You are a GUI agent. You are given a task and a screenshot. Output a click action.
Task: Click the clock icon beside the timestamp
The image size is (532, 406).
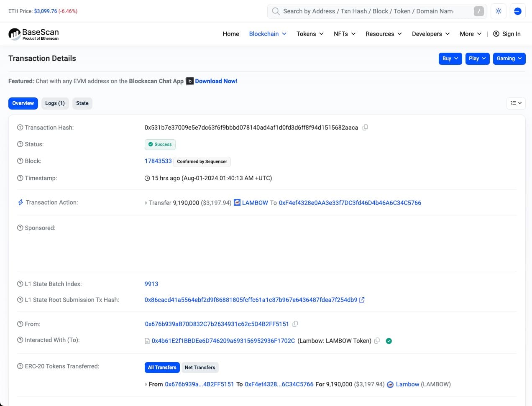[147, 178]
